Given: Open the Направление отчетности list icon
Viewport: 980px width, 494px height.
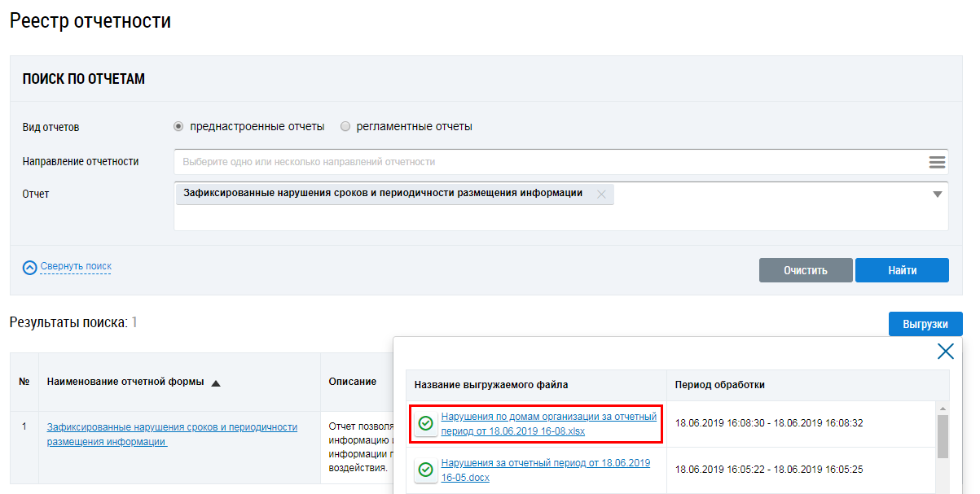Looking at the screenshot, I should point(937,162).
